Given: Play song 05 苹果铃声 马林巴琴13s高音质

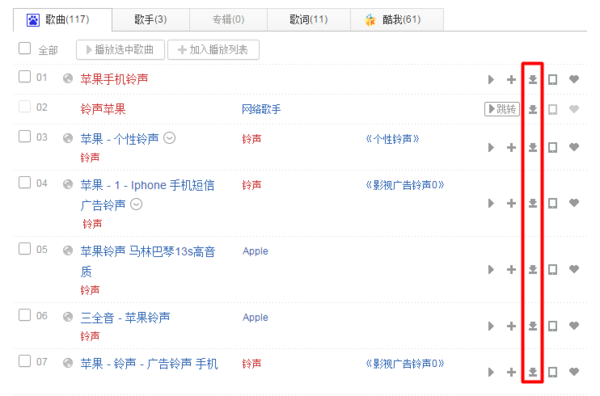Looking at the screenshot, I should [491, 270].
